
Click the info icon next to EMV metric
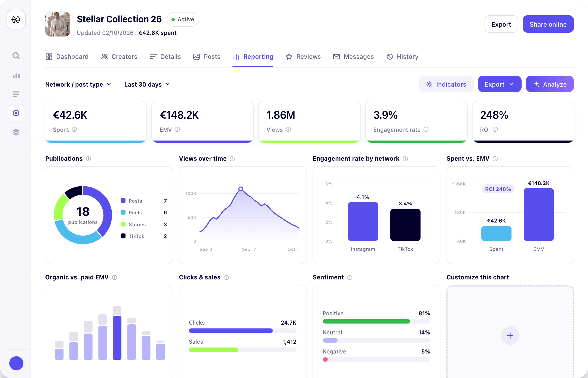click(177, 130)
